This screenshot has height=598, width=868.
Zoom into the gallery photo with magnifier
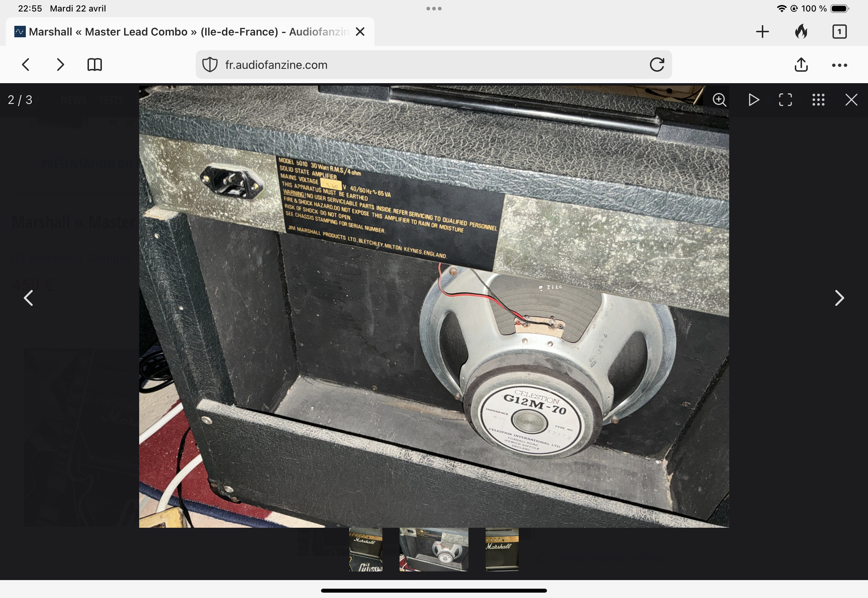(719, 100)
